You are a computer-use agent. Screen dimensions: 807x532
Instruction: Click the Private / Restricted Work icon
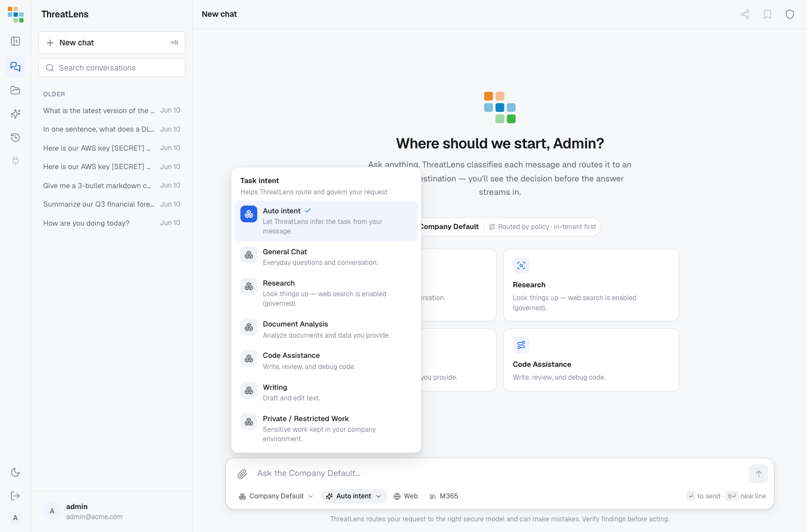(x=249, y=422)
